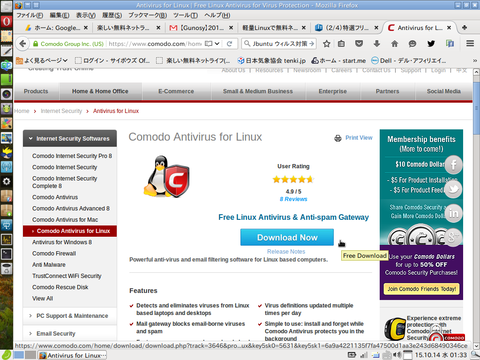Select the Enterprise navigation tab

(x=332, y=91)
